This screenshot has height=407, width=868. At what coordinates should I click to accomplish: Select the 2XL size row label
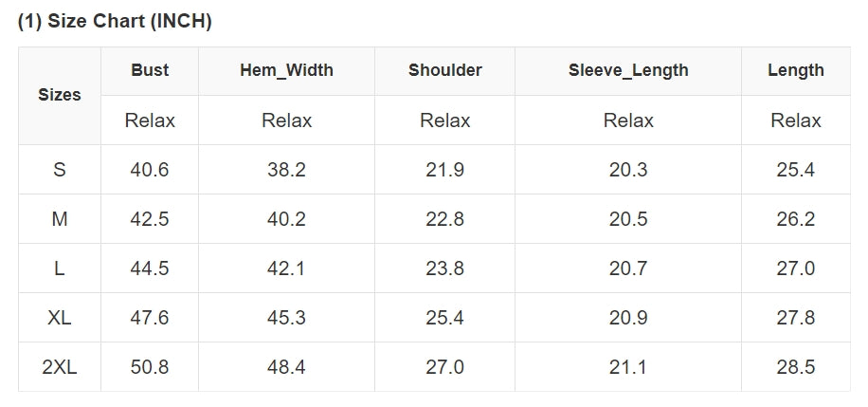coord(60,367)
